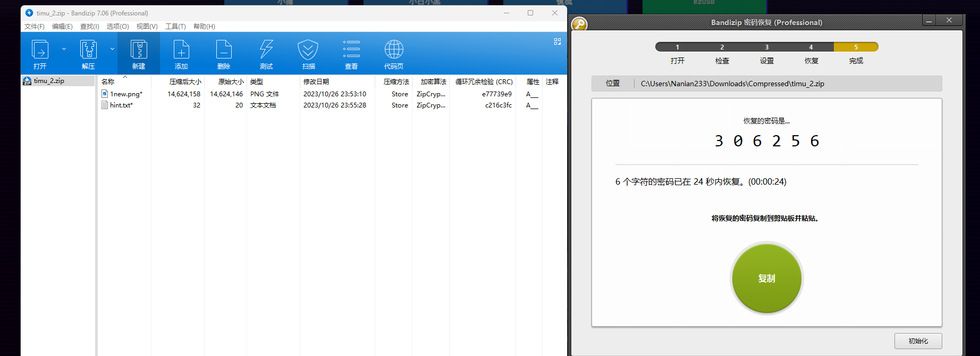Click the toolbar layout grid icon
Viewport: 980px width, 356px height.
click(557, 42)
